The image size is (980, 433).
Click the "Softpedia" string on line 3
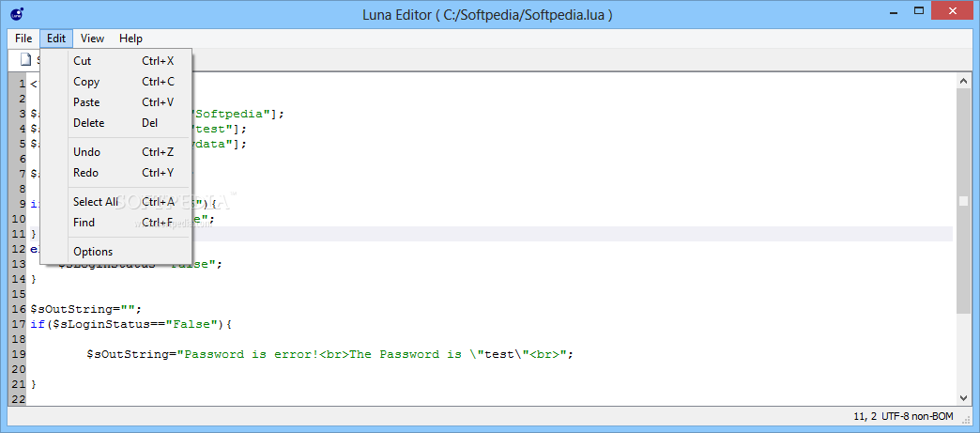[x=233, y=114]
